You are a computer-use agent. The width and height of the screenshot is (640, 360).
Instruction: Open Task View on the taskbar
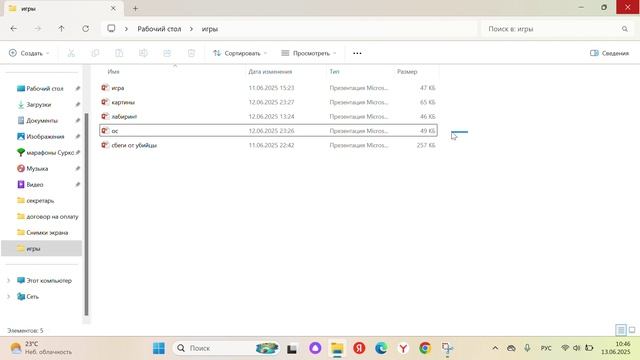coord(292,349)
